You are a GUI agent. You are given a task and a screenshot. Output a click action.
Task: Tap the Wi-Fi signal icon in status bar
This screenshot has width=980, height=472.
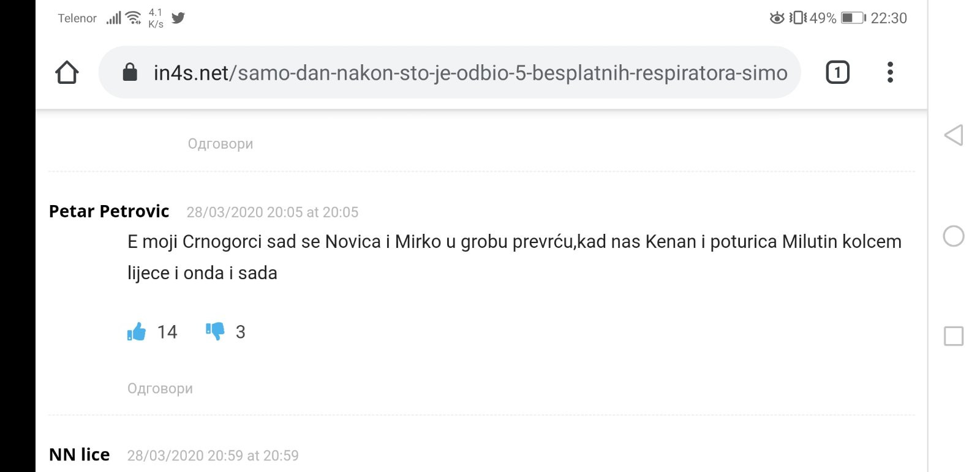pos(133,18)
